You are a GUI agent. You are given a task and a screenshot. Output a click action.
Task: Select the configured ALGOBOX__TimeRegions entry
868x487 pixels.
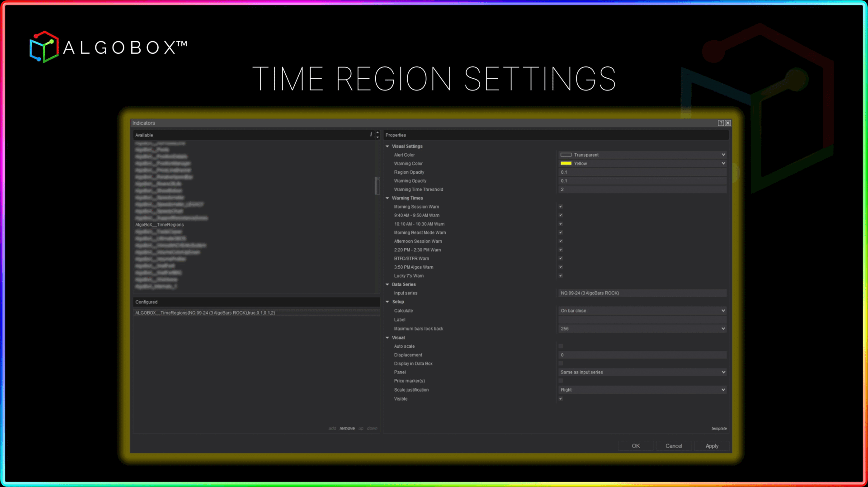tap(205, 313)
